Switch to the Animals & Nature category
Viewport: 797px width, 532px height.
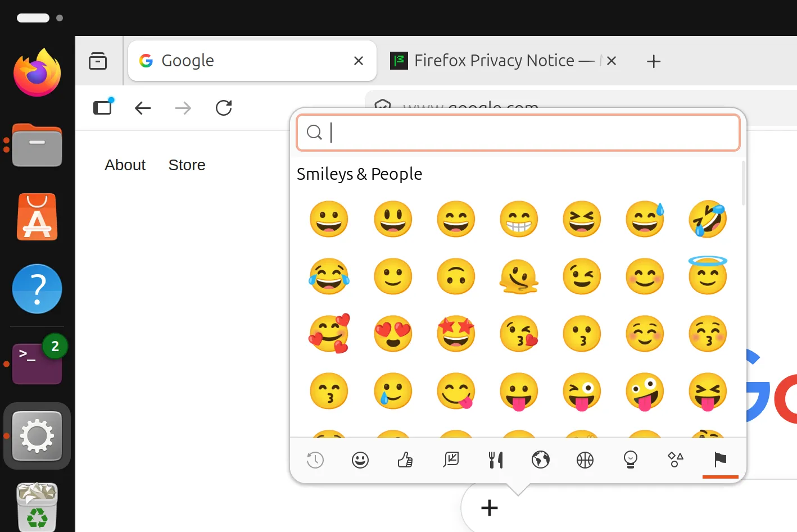tap(450, 460)
